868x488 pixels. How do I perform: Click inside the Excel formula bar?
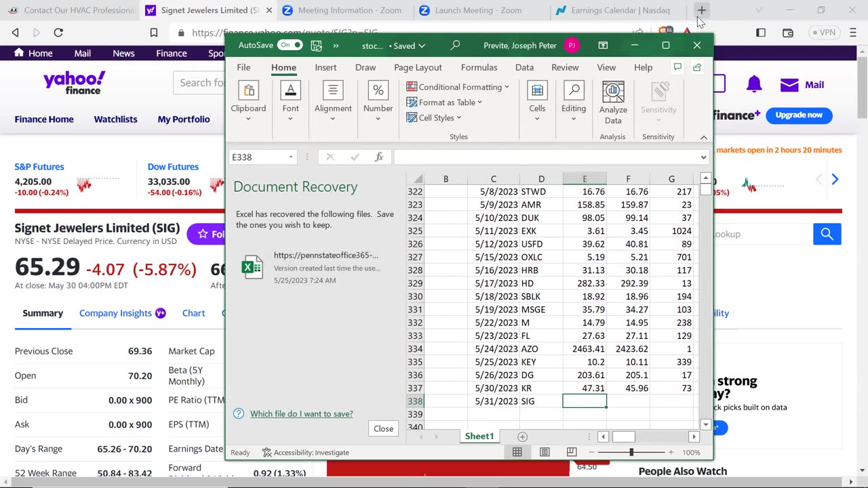pyautogui.click(x=546, y=157)
